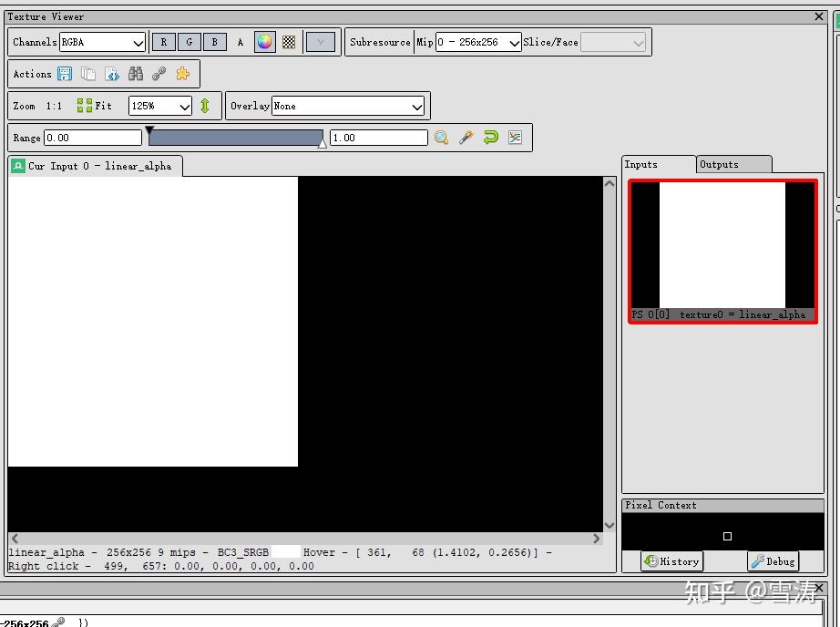840x627 pixels.
Task: Click the auto-fit magic wand icon
Action: tap(466, 137)
